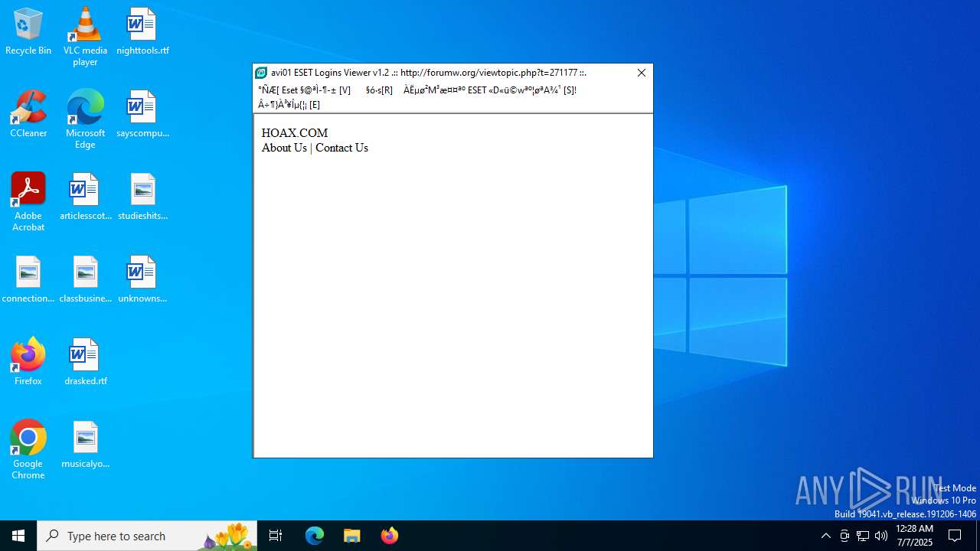
Task: Click the ESET Logins Viewer title icon
Action: click(x=261, y=73)
